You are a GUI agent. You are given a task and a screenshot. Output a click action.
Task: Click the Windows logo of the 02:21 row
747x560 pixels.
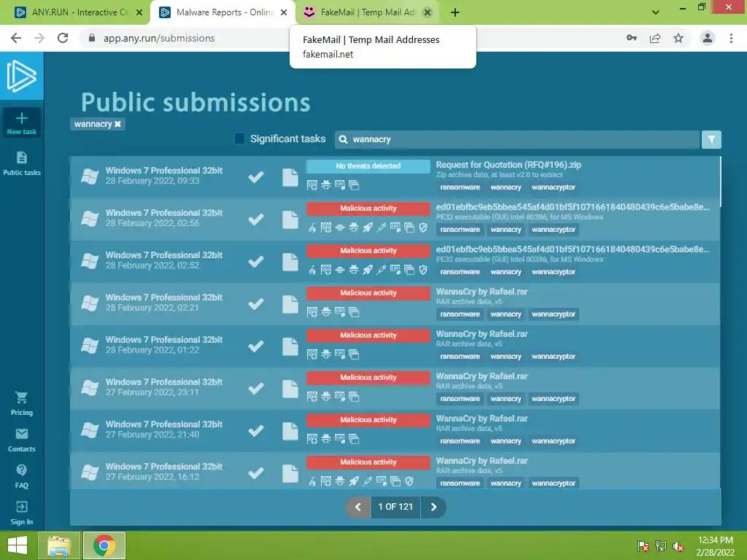click(90, 303)
